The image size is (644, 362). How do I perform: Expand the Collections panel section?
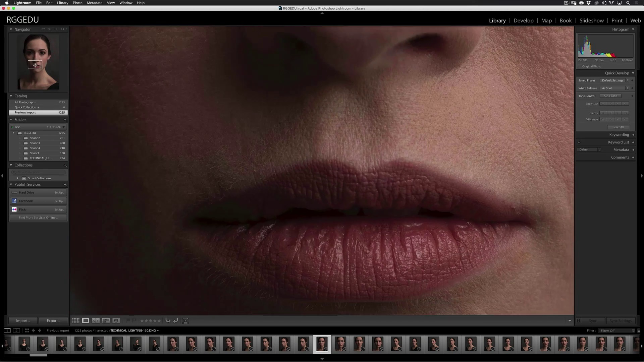click(11, 165)
